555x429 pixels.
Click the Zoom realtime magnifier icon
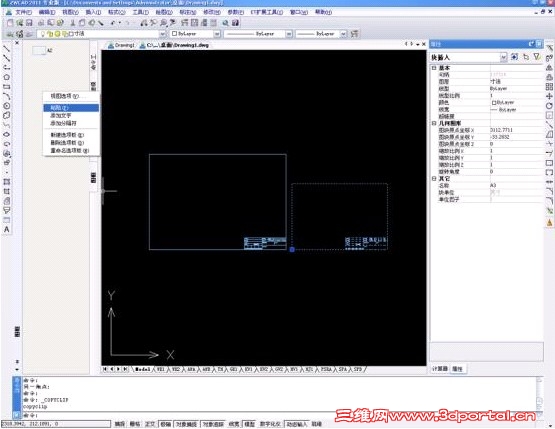tap(153, 23)
